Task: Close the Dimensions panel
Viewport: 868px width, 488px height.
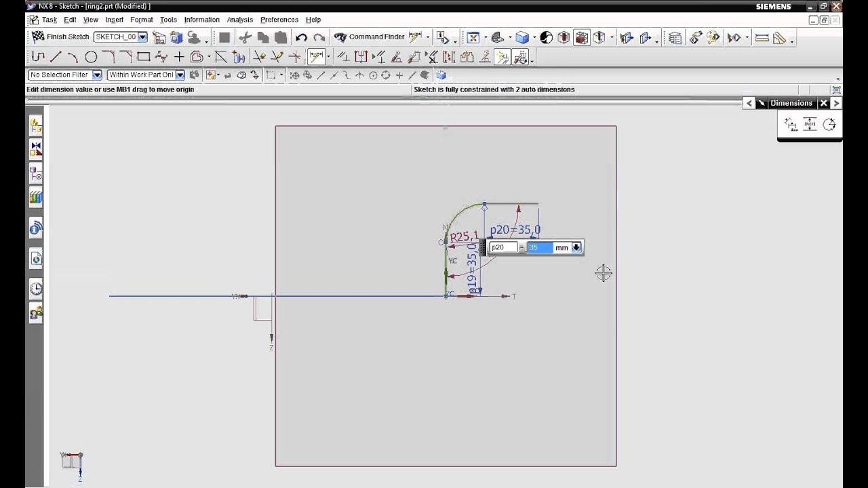Action: pyautogui.click(x=823, y=103)
